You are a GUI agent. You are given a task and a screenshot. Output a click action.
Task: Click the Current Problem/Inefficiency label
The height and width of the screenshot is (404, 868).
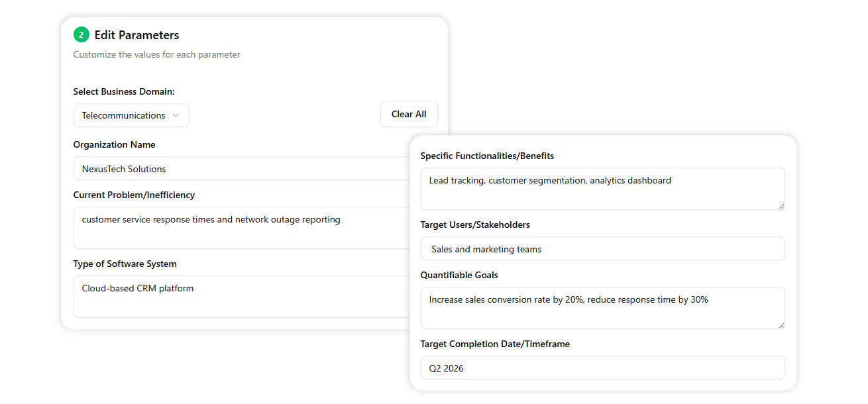tap(134, 195)
